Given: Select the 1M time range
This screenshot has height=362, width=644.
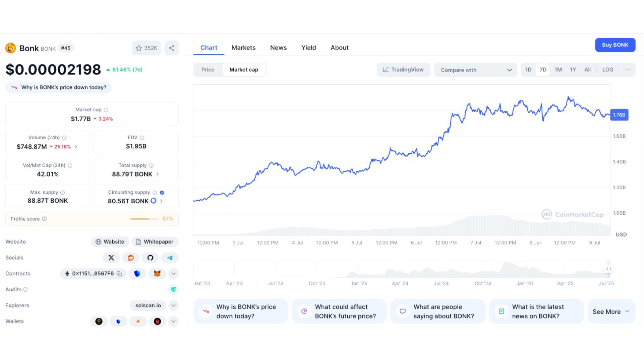Looking at the screenshot, I should pos(558,70).
